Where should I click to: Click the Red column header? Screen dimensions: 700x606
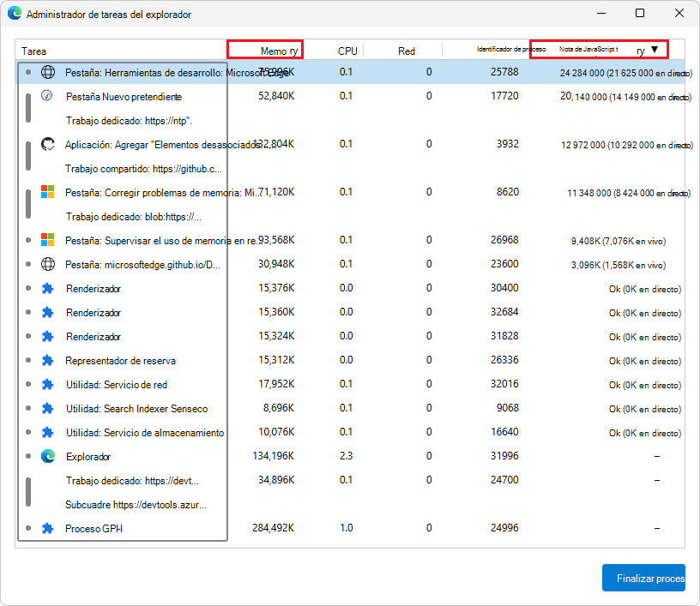coord(407,51)
